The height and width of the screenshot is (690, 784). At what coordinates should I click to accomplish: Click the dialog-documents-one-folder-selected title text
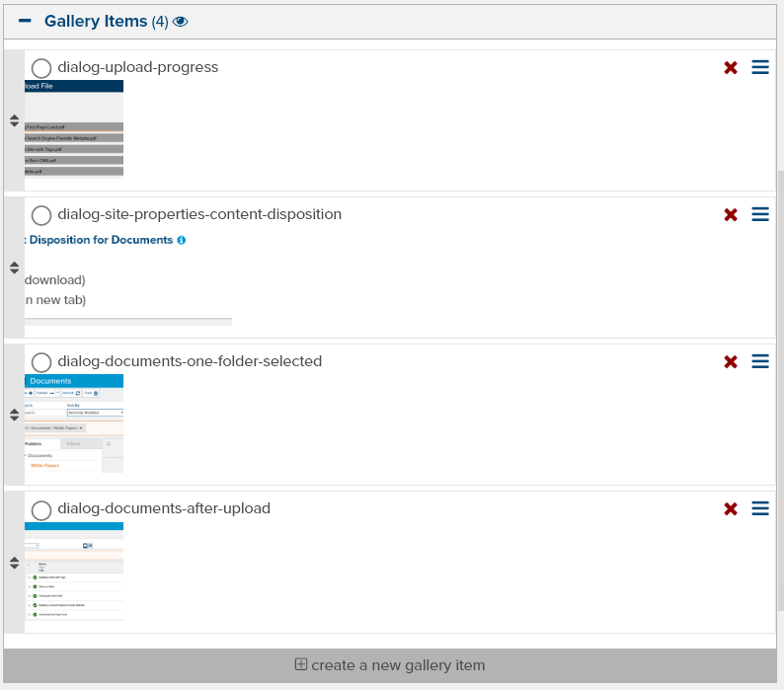(190, 361)
